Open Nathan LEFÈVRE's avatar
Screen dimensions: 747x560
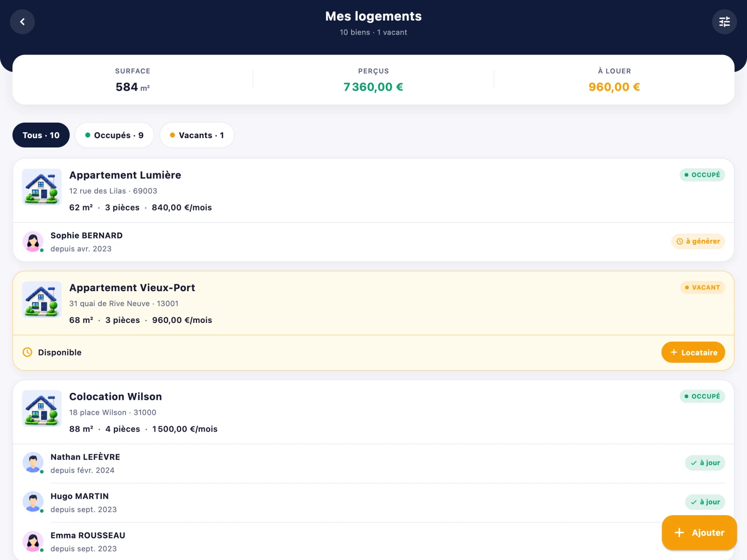pos(33,463)
